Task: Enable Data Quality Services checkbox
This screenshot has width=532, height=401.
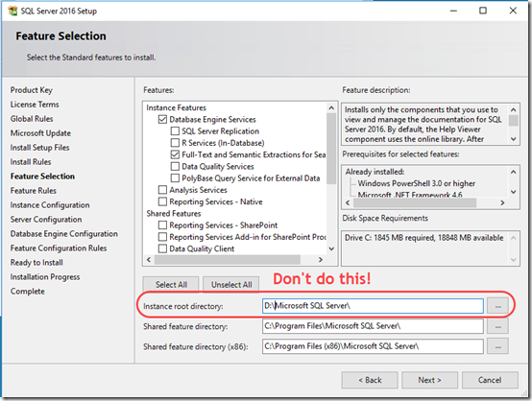Action: (x=175, y=166)
